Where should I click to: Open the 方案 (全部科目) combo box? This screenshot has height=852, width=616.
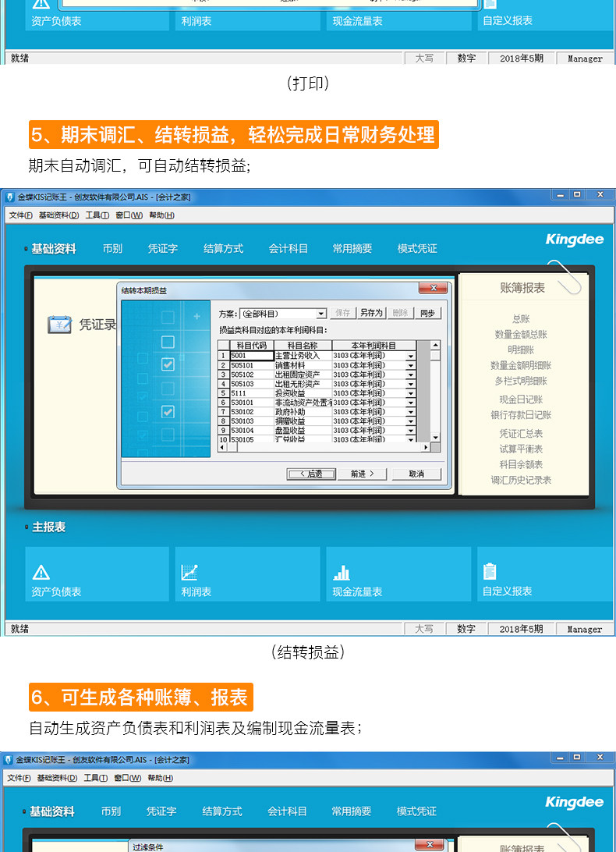tap(321, 314)
